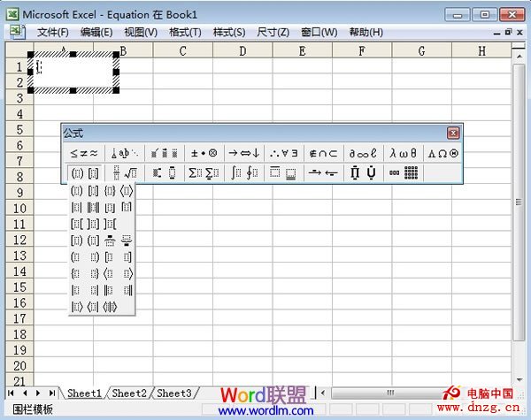The width and height of the screenshot is (531, 420).
Task: Insert bra-ket double angle template
Action: coord(110,307)
